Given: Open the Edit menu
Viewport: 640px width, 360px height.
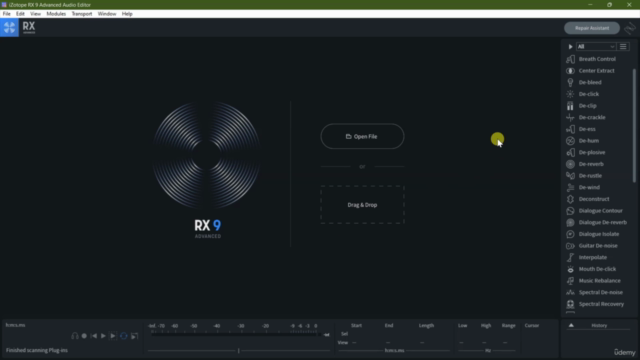Looking at the screenshot, I should [x=20, y=14].
